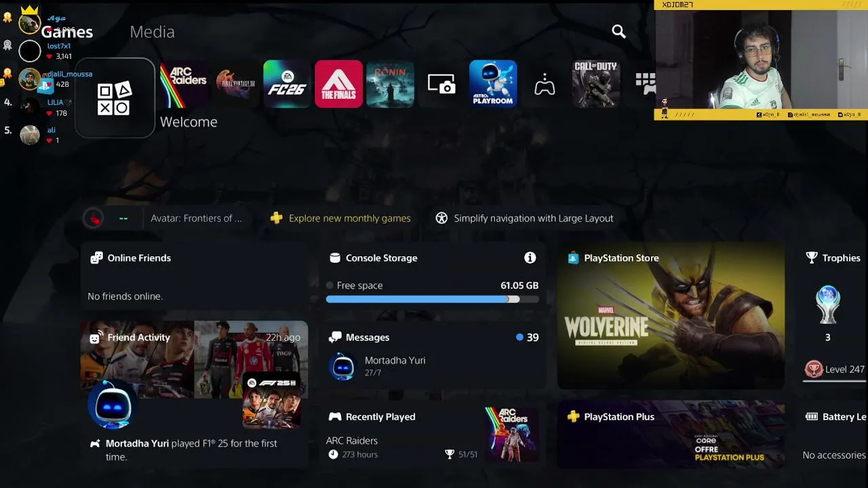Click the 51/51 trophy count

tap(468, 454)
